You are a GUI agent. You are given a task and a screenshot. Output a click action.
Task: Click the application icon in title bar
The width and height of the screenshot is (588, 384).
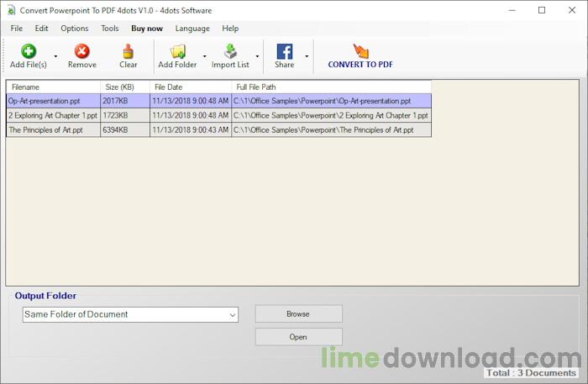[x=12, y=10]
